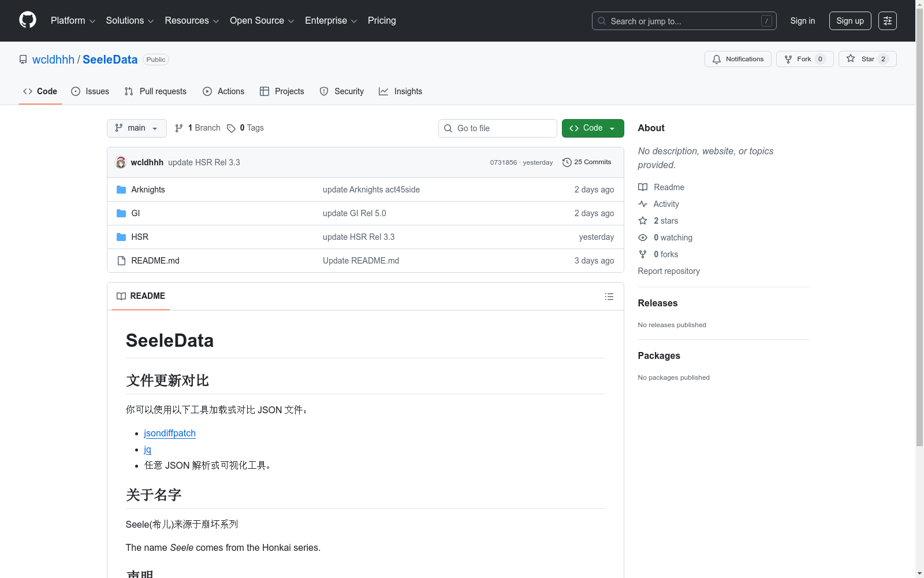
Task: Click the Sign up button
Action: [850, 21]
